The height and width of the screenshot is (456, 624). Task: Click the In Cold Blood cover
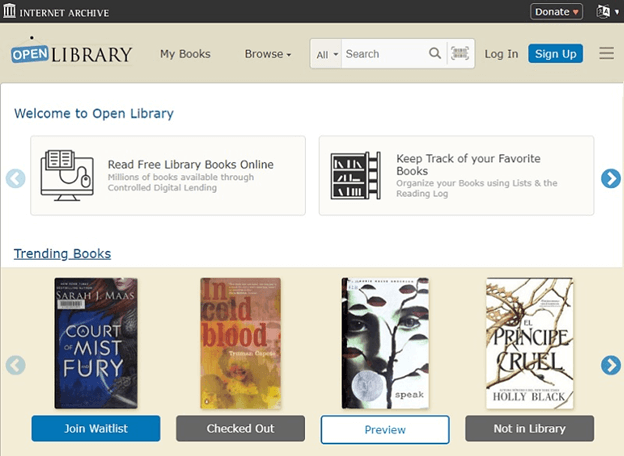pos(240,343)
